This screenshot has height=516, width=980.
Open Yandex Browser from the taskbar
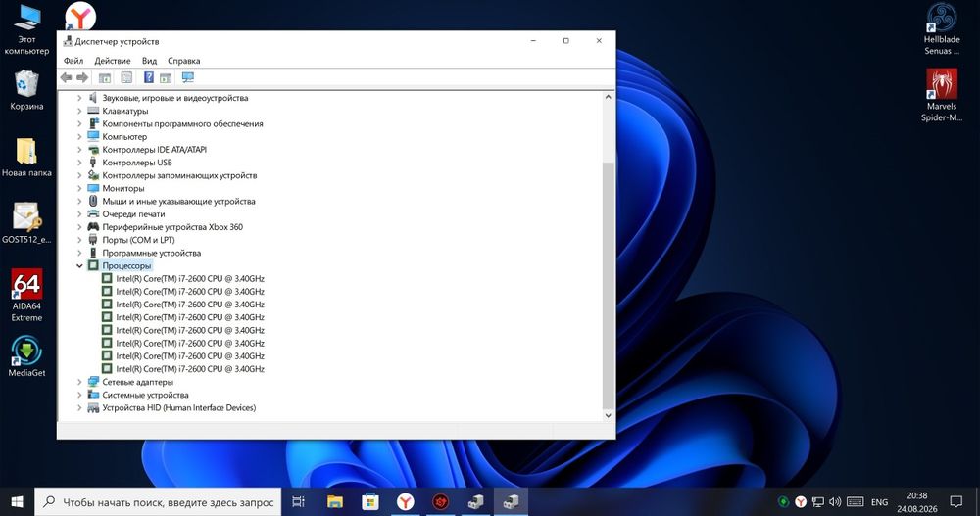point(405,501)
